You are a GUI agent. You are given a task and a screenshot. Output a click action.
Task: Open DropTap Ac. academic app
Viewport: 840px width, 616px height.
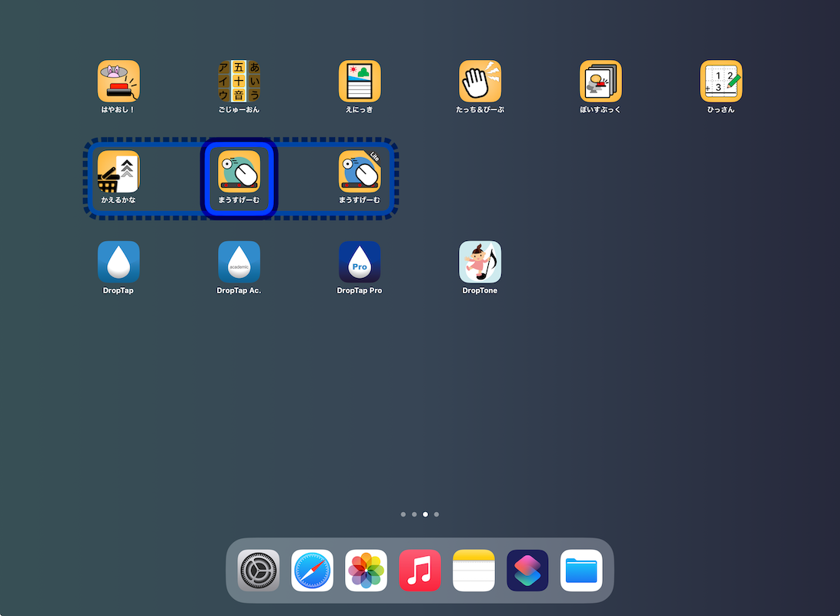(239, 262)
